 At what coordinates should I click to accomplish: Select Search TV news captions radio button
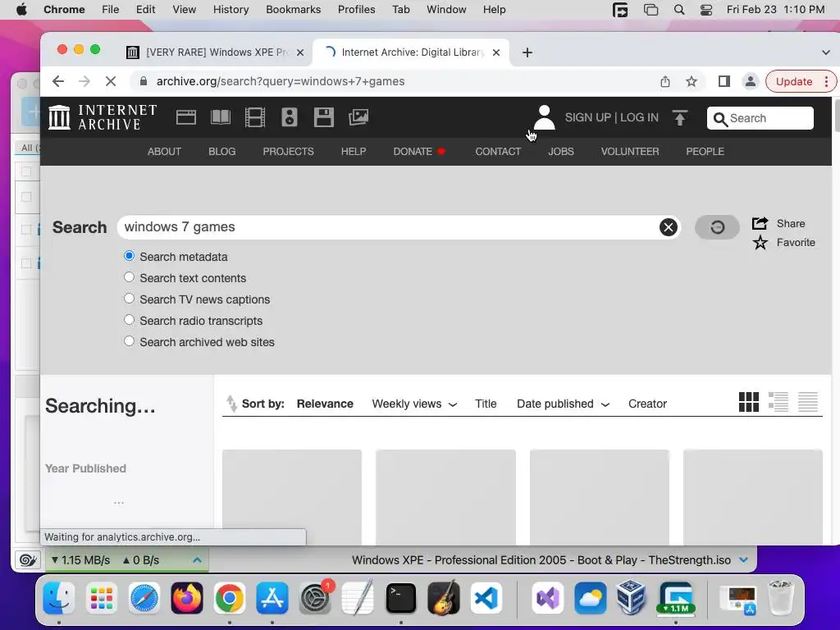coord(129,299)
